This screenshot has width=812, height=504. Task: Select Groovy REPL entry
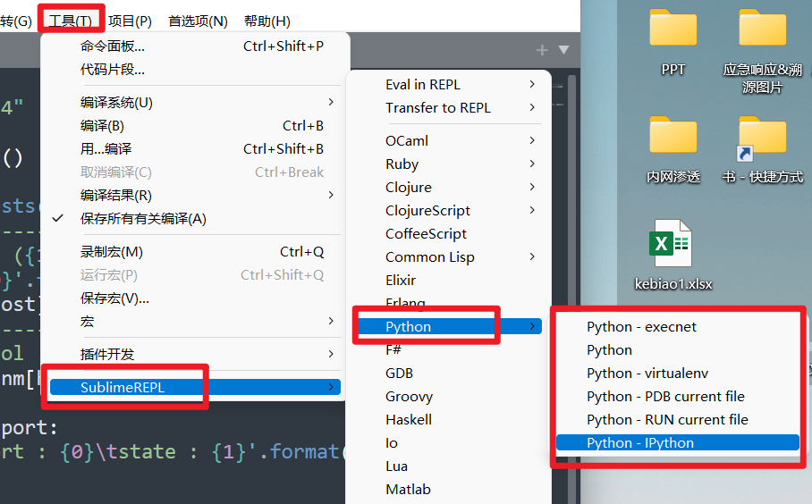pos(448,397)
